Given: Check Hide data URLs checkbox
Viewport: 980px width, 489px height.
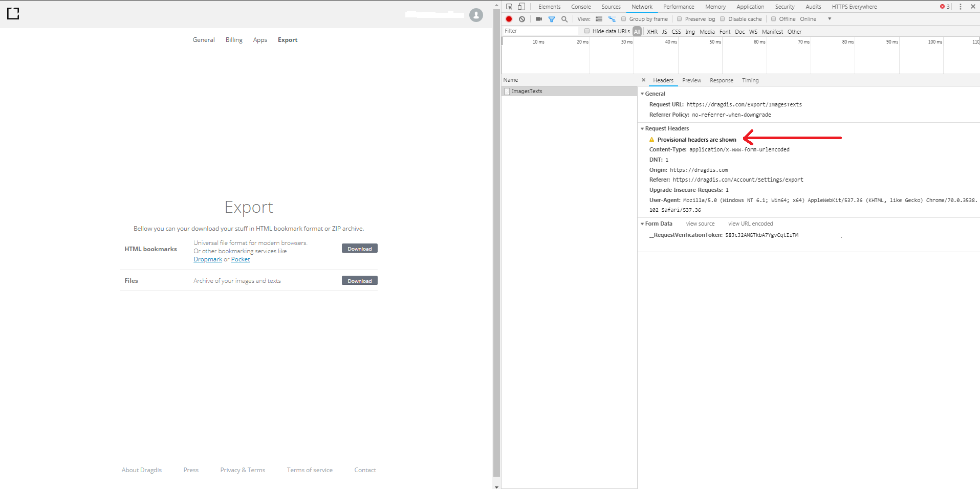Looking at the screenshot, I should pyautogui.click(x=587, y=31).
